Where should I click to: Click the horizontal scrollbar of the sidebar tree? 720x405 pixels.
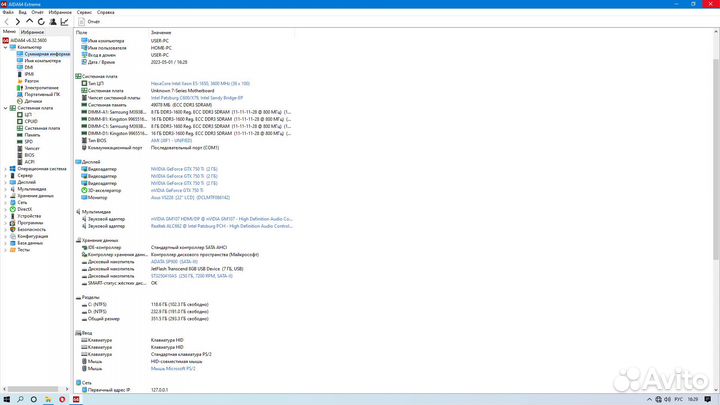(x=33, y=389)
